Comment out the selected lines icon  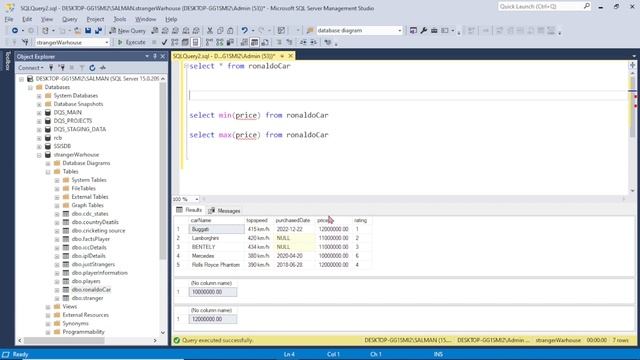point(279,42)
